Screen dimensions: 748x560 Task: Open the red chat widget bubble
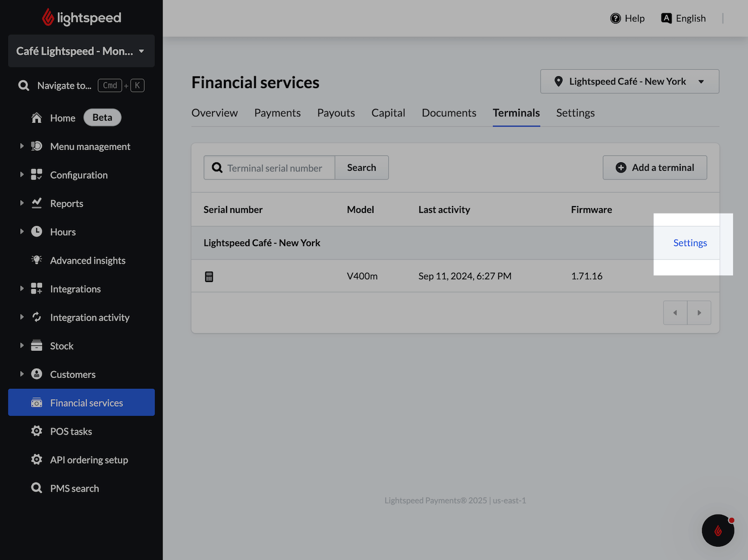718,530
